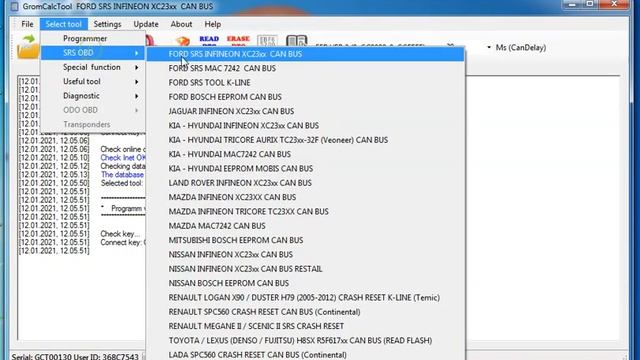The height and width of the screenshot is (360, 640).
Task: Click the GromCalcTool window title text
Action: [118, 7]
